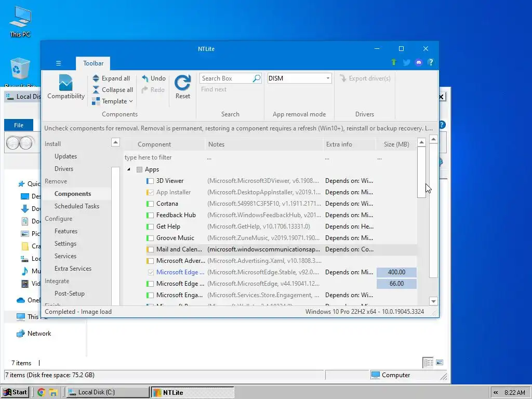Select Network in Explorer navigation pane
The height and width of the screenshot is (399, 532).
34,334
